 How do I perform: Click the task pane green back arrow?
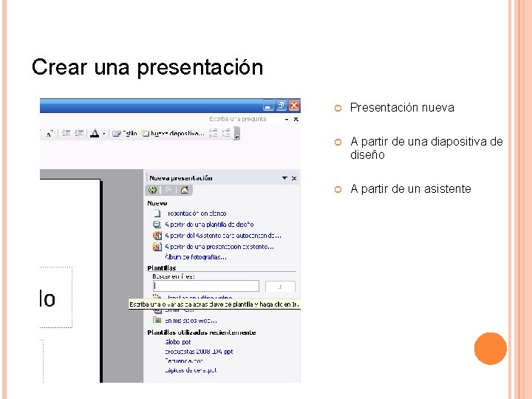(x=152, y=190)
